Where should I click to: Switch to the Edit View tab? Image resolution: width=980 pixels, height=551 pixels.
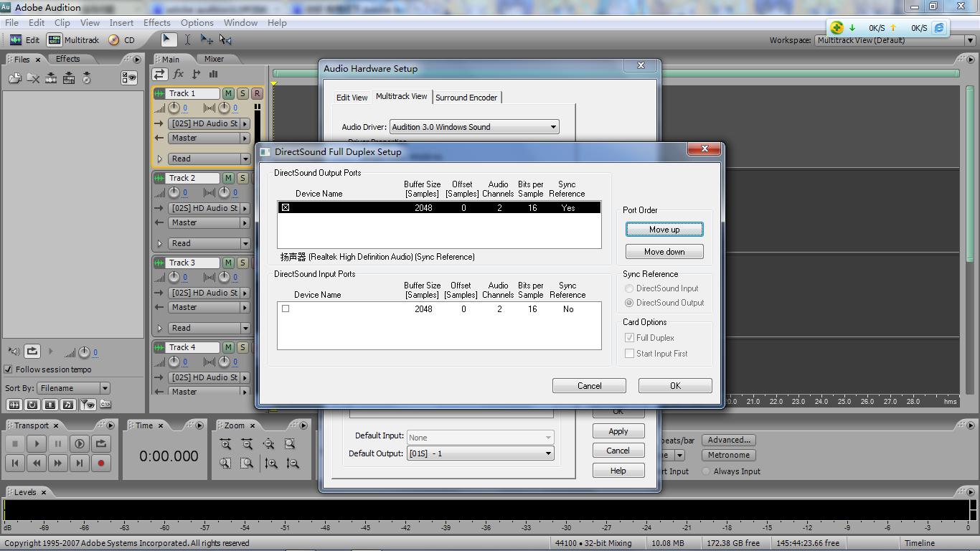click(352, 98)
